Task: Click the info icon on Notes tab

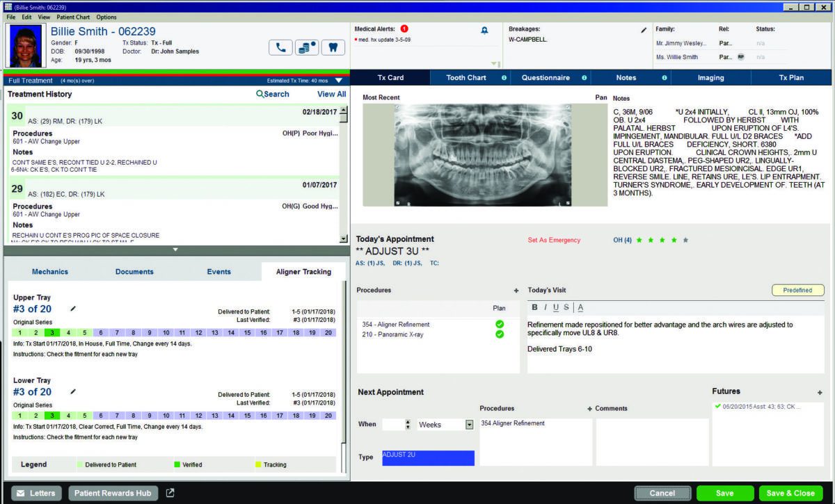Action: (665, 78)
